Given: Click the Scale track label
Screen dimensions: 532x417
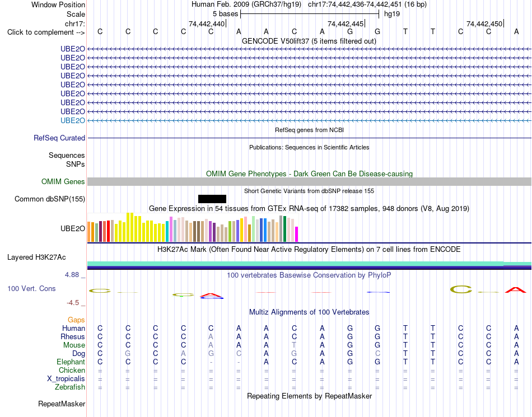Looking at the screenshot, I should [76, 14].
